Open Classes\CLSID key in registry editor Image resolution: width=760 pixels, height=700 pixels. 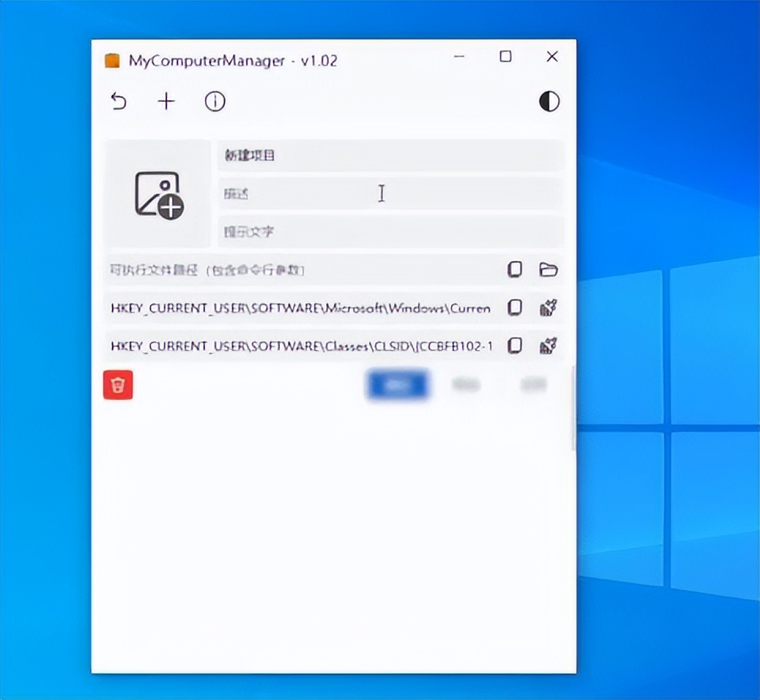point(549,346)
